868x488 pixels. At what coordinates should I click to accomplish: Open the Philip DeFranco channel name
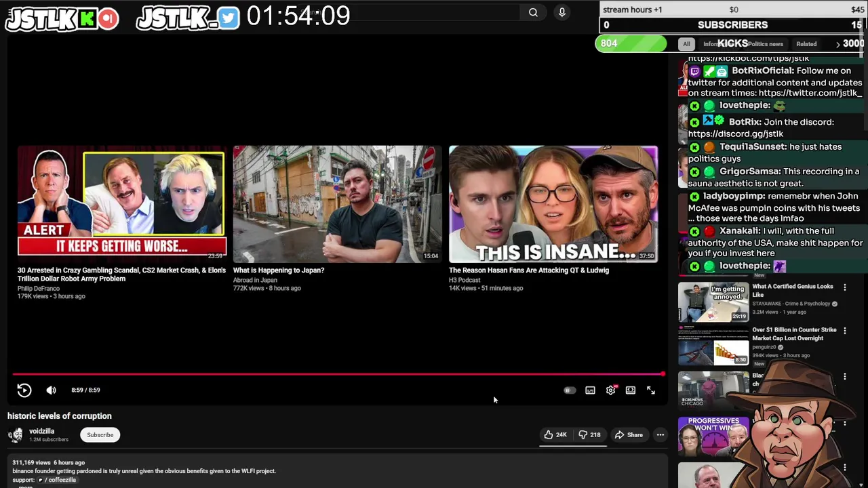pyautogui.click(x=39, y=289)
